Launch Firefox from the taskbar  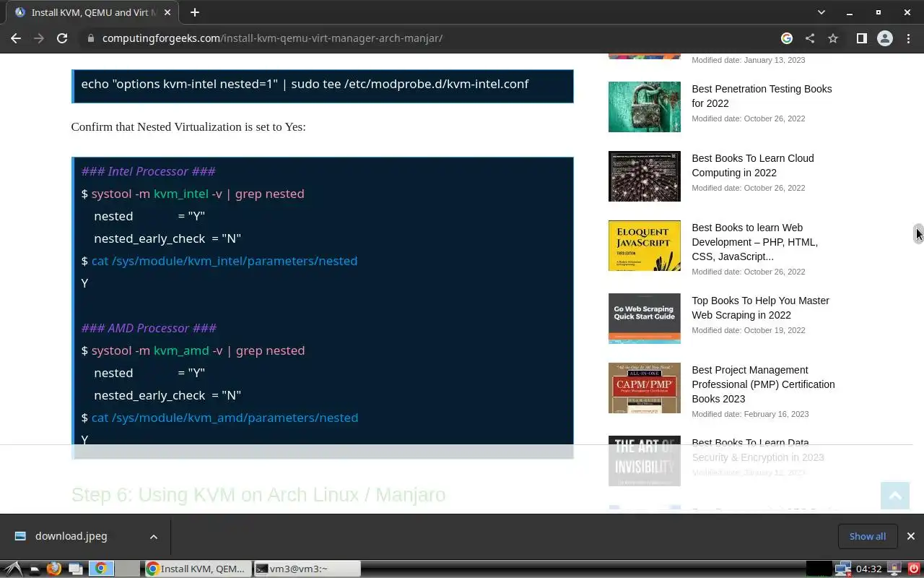54,569
